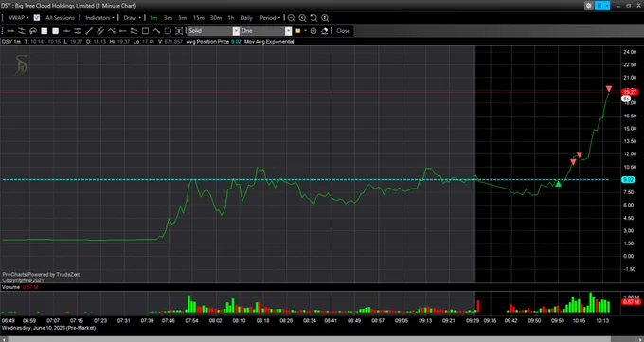The height and width of the screenshot is (342, 644).
Task: Select the first white filled square tool
Action: (45, 31)
